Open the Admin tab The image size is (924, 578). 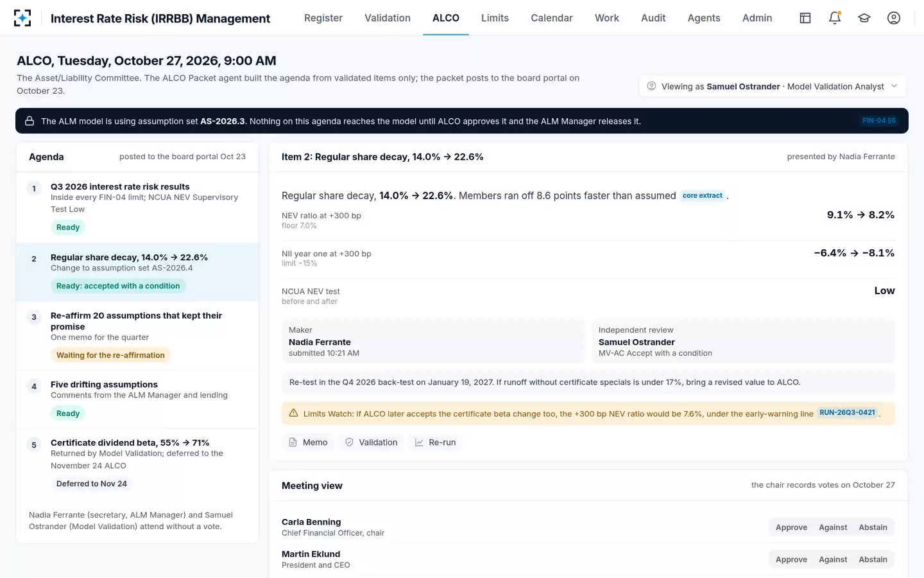(757, 18)
